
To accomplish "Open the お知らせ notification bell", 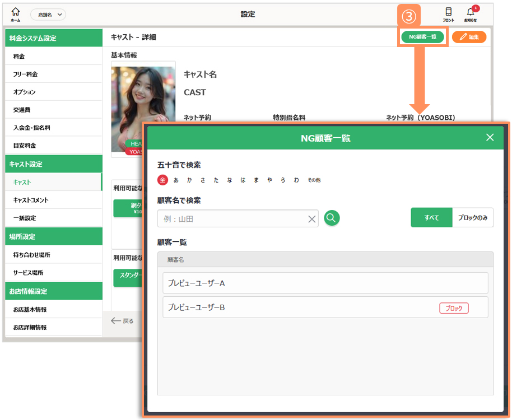I will click(471, 14).
